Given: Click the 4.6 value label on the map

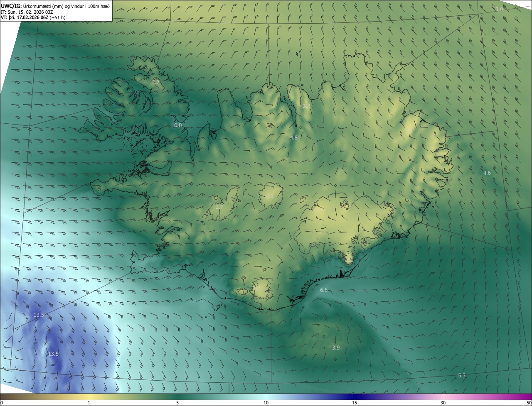Looking at the screenshot, I should click(487, 173).
